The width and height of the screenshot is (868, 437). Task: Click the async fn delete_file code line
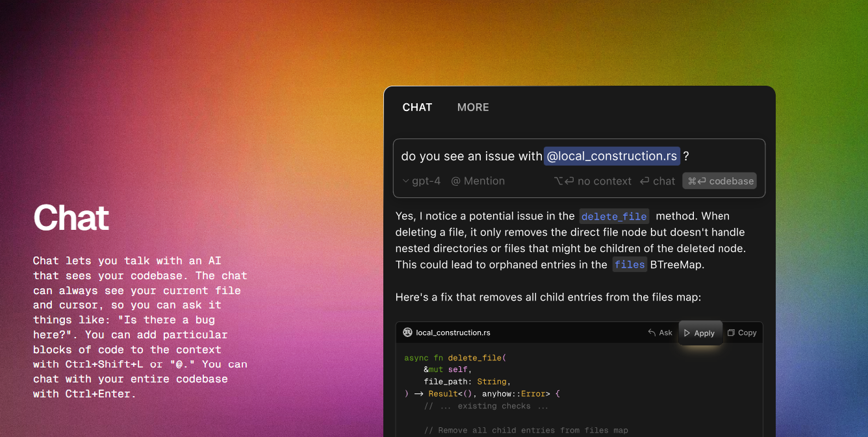[454, 358]
